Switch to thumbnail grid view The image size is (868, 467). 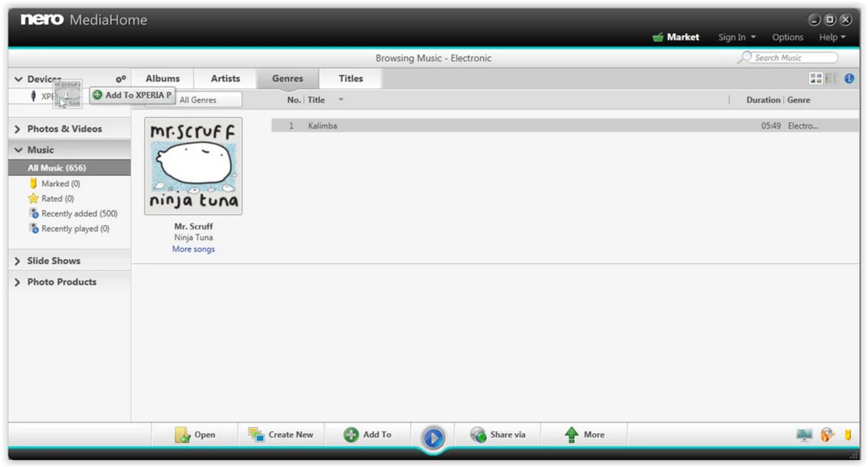click(816, 78)
